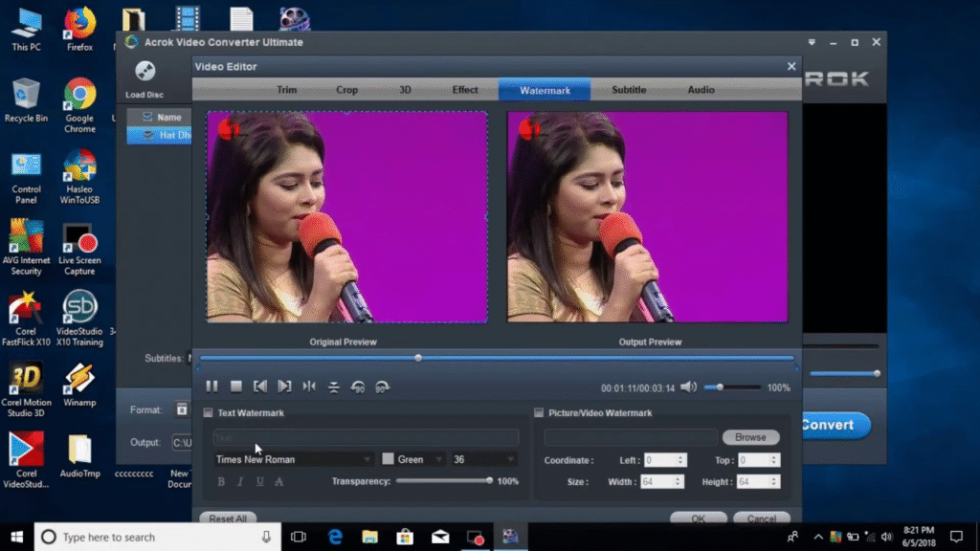Viewport: 980px width, 551px height.
Task: Click the Load Disc icon
Action: 144,73
